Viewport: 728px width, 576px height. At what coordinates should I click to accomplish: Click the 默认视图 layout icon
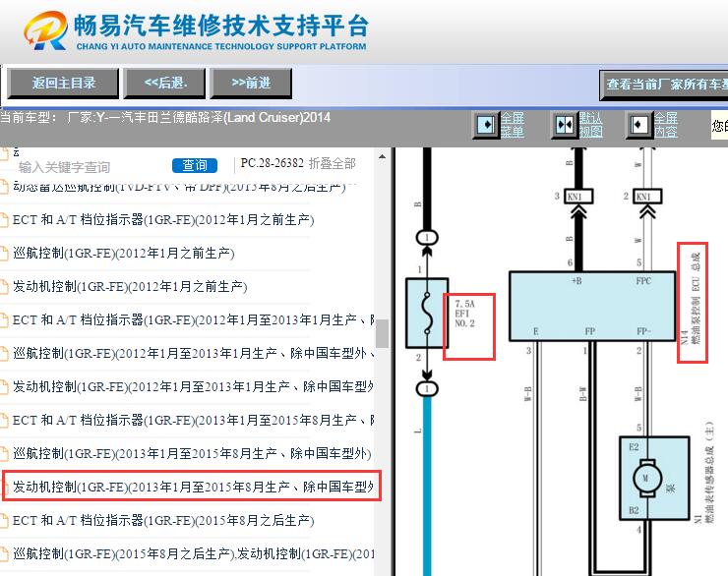coord(565,125)
